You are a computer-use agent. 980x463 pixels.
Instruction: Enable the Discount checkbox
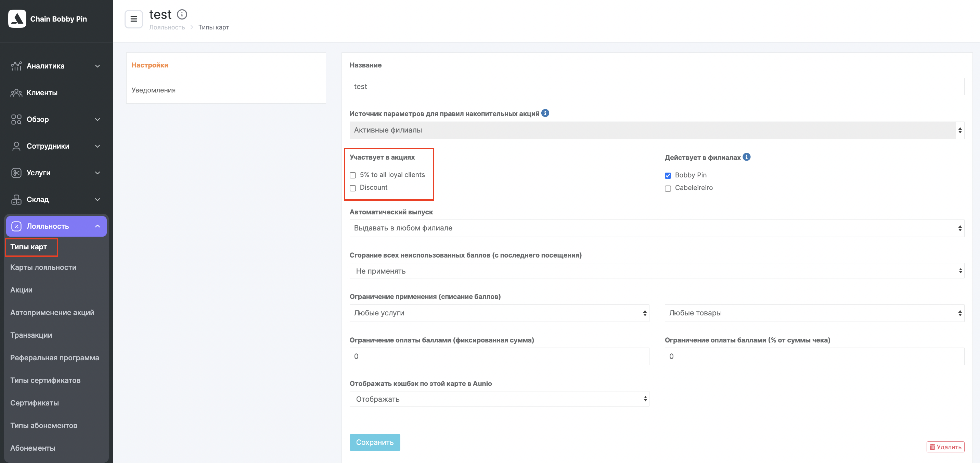(353, 188)
